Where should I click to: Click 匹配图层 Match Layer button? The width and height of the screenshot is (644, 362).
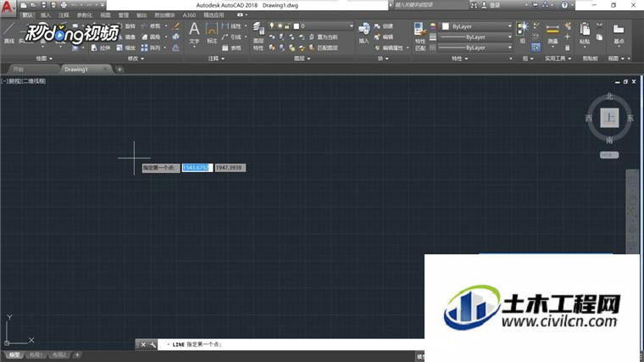323,47
